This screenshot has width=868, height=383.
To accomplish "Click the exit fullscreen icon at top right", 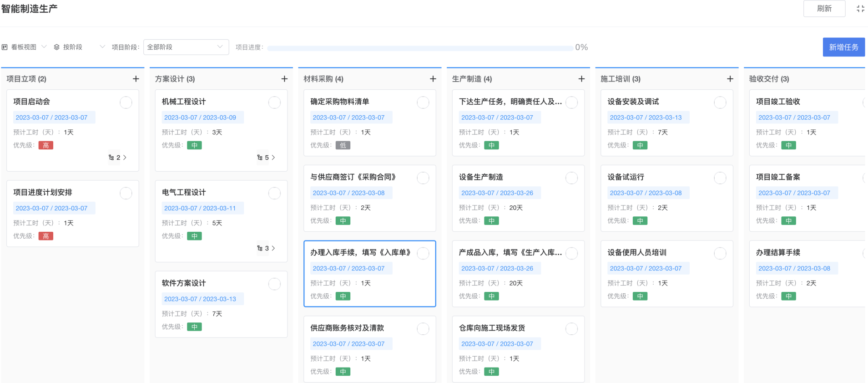I will pyautogui.click(x=860, y=9).
